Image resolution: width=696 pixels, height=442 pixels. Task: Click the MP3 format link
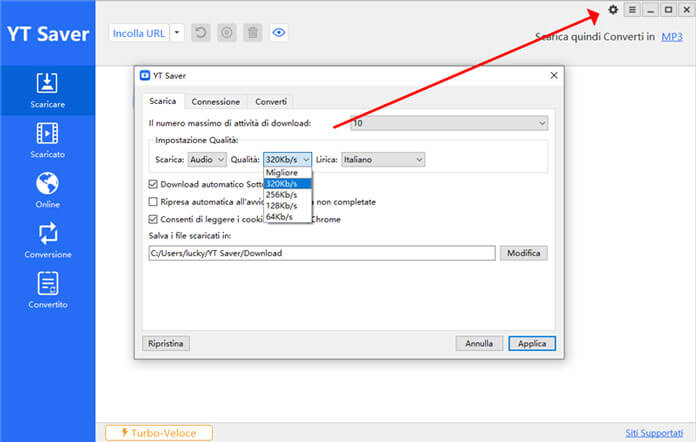point(672,37)
